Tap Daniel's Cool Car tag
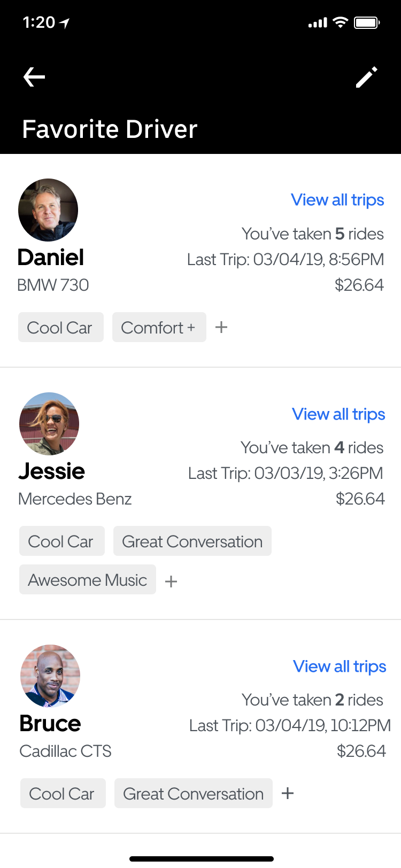 tap(60, 327)
